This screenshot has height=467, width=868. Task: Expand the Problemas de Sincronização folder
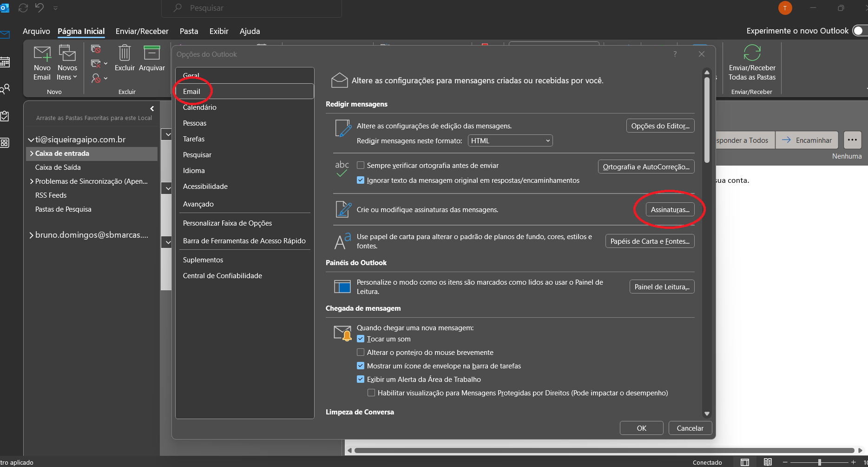click(32, 181)
